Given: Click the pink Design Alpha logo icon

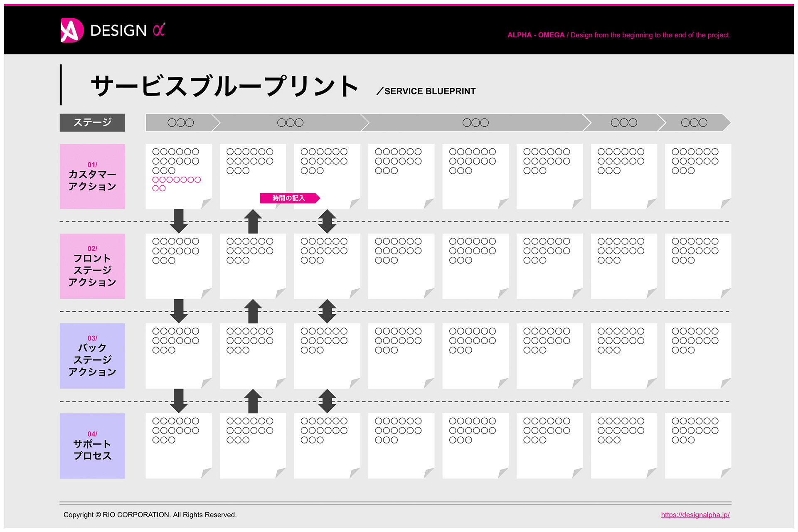Looking at the screenshot, I should point(72,30).
